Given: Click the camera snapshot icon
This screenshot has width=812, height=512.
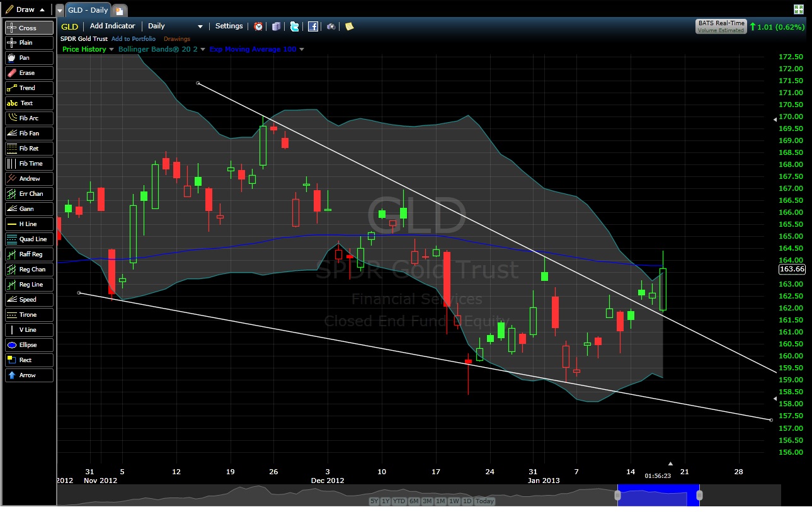Looking at the screenshot, I should tap(331, 26).
